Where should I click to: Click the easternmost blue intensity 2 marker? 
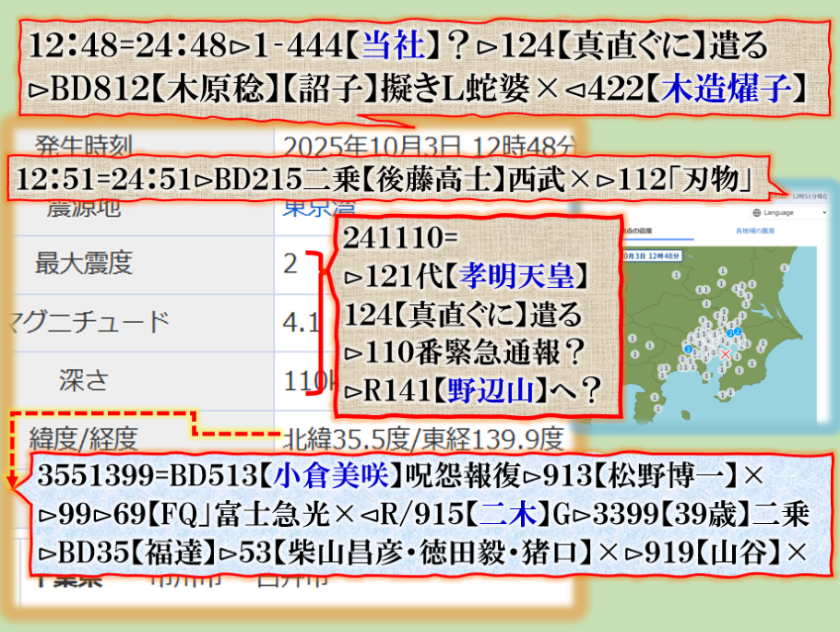(737, 332)
